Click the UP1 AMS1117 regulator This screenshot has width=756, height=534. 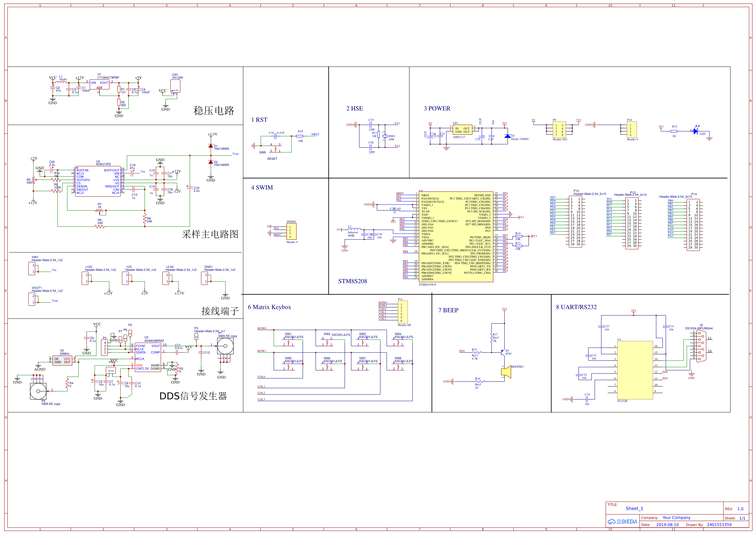462,130
